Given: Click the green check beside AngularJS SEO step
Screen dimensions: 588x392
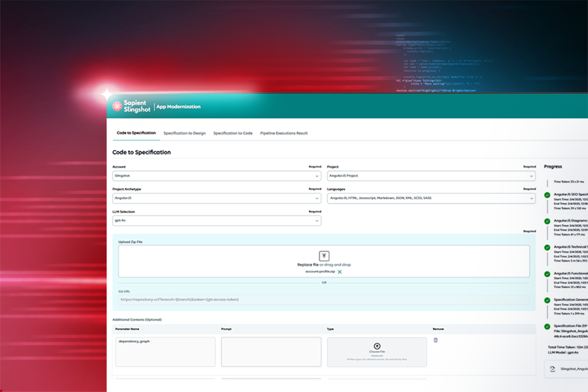Looking at the screenshot, I should pyautogui.click(x=547, y=195).
